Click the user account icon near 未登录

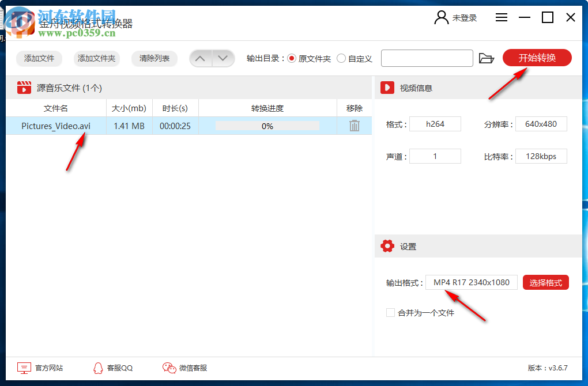pyautogui.click(x=440, y=17)
